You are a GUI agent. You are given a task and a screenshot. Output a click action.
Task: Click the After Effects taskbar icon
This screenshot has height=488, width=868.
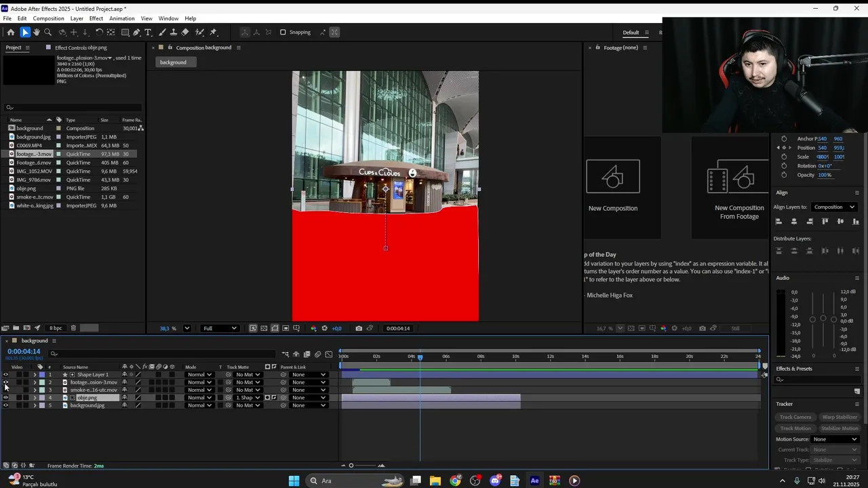pos(534,481)
